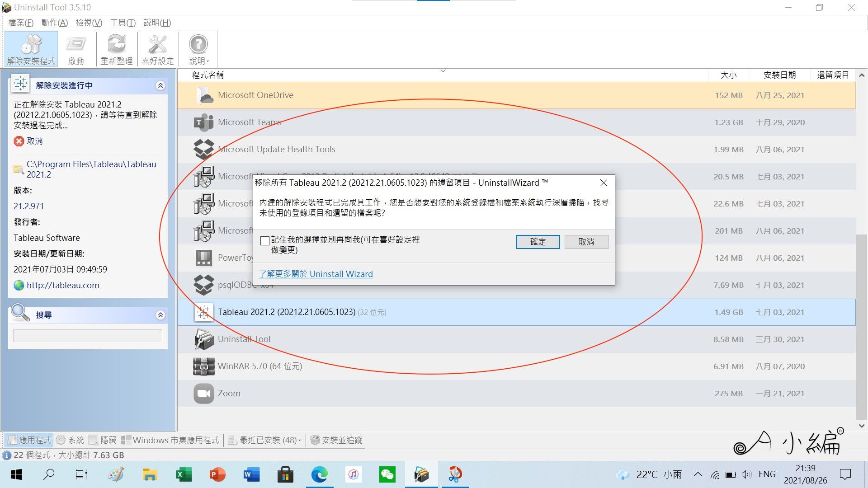Close the UninstallWizard dialog
The width and height of the screenshot is (868, 488).
(x=604, y=183)
